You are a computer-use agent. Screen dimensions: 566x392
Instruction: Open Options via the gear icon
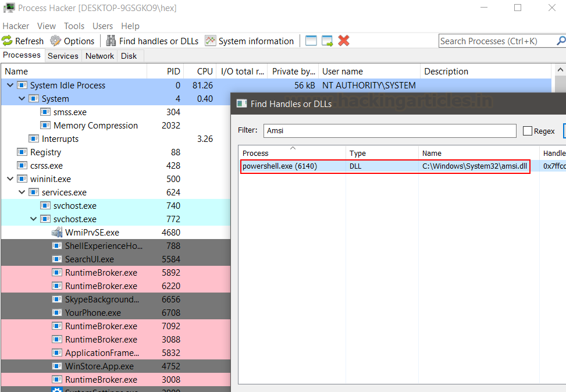(x=55, y=41)
